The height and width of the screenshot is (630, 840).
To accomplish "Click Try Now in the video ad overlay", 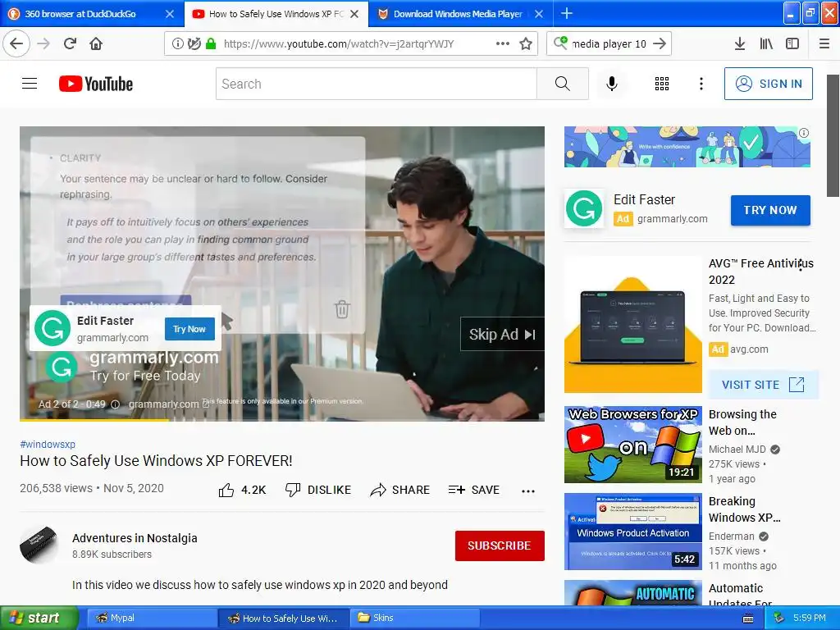I will [189, 329].
